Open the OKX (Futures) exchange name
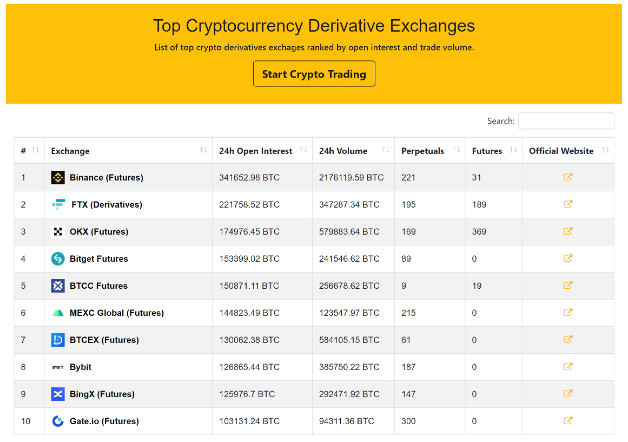Viewport: 628px width, 442px height. pos(99,231)
